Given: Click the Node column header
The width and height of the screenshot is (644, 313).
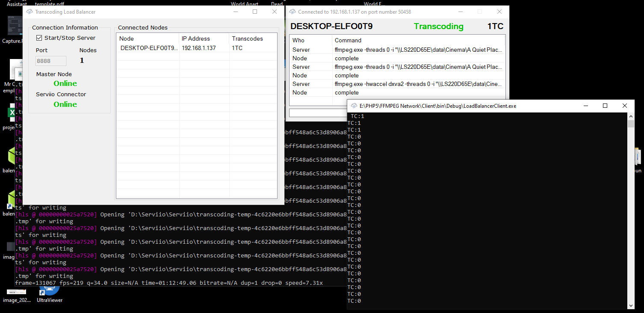Looking at the screenshot, I should (148, 38).
